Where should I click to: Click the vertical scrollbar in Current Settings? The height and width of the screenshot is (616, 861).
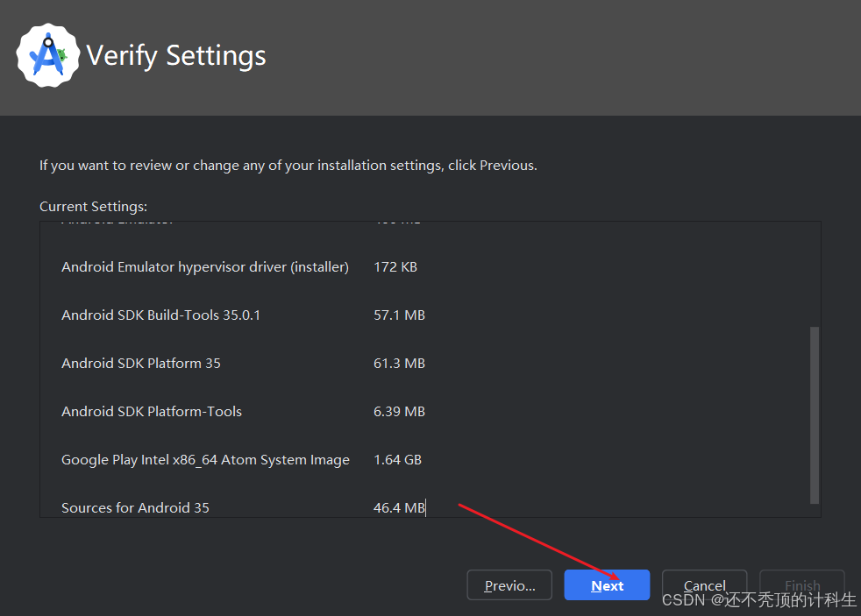click(x=815, y=415)
